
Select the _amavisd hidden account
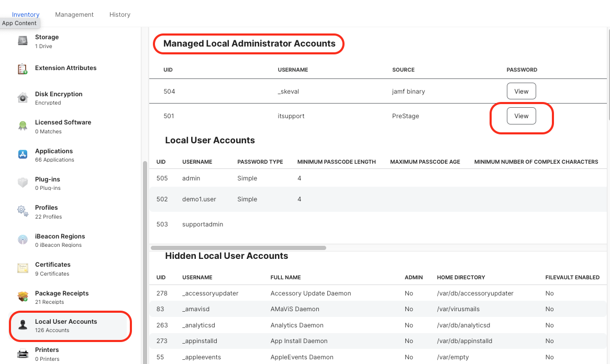(378, 309)
